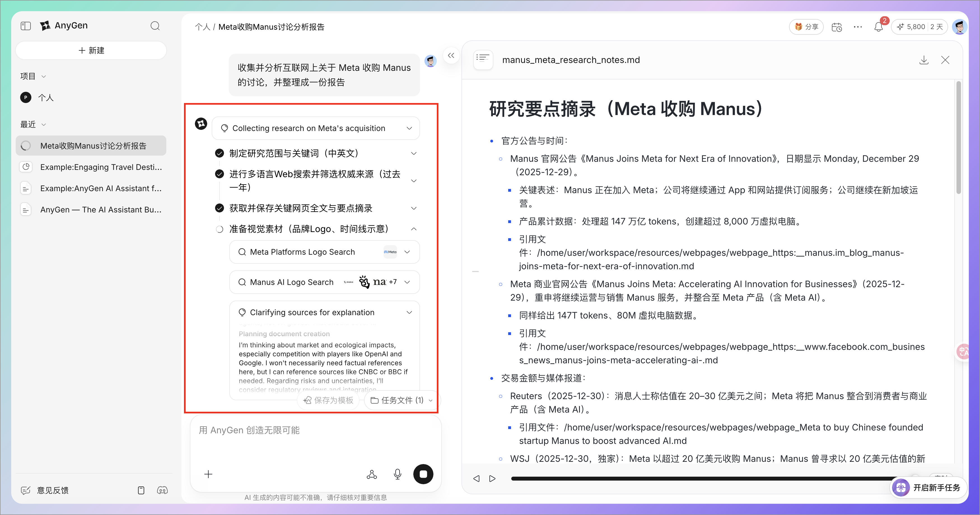Open search with magnifier icon
Image resolution: width=980 pixels, height=515 pixels.
[155, 26]
